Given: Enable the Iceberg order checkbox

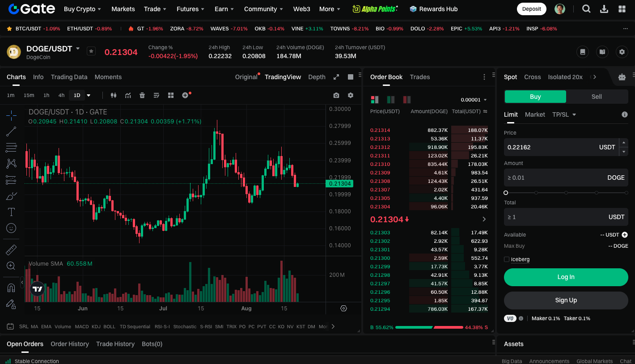Looking at the screenshot, I should [507, 259].
